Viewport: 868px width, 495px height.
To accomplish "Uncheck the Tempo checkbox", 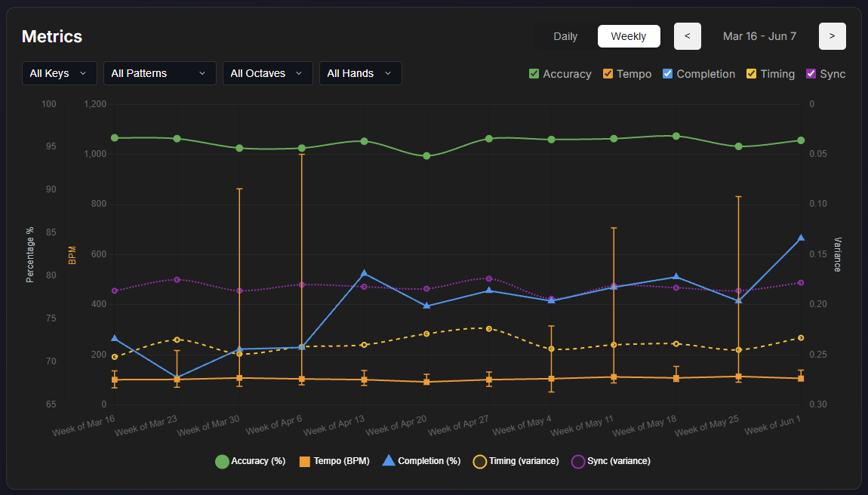I will pos(608,74).
